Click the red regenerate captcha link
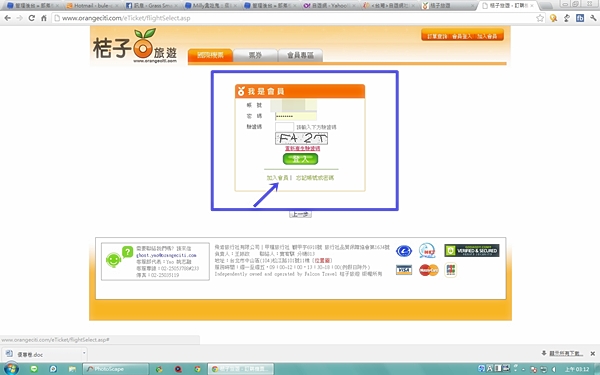Viewport: 600px width, 375px height. tap(302, 148)
